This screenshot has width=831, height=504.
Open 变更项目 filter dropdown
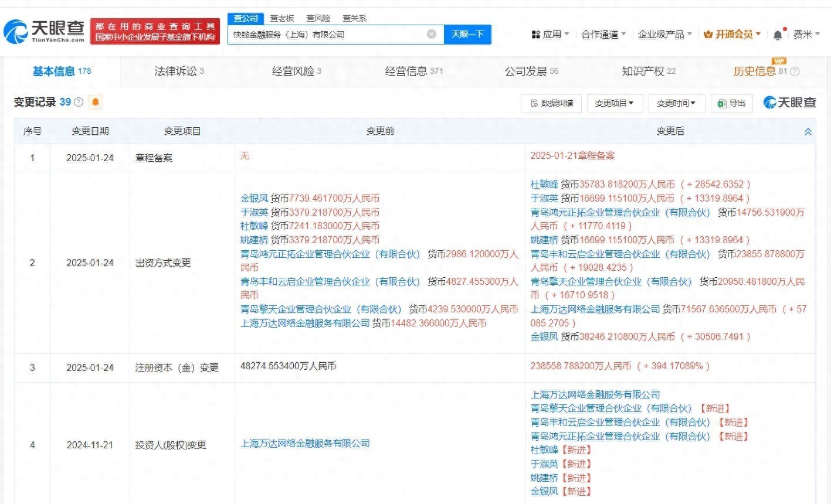(614, 103)
